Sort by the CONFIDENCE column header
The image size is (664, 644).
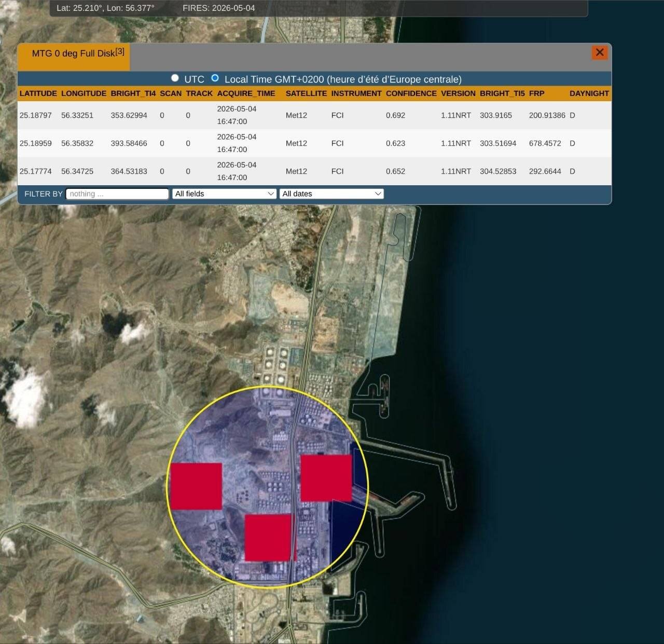pyautogui.click(x=411, y=93)
